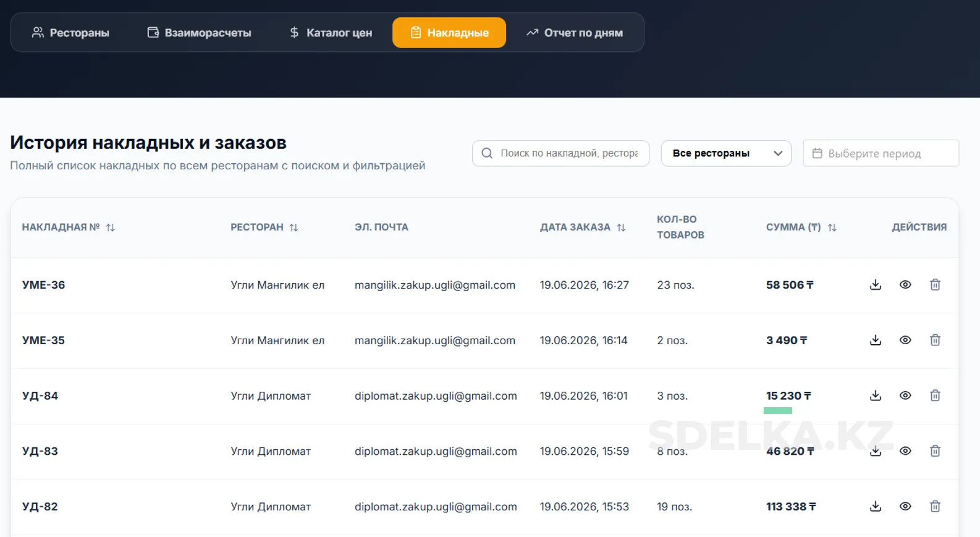Click the Эл. почта column header
Screen dimensions: 980x537
pyautogui.click(x=381, y=227)
